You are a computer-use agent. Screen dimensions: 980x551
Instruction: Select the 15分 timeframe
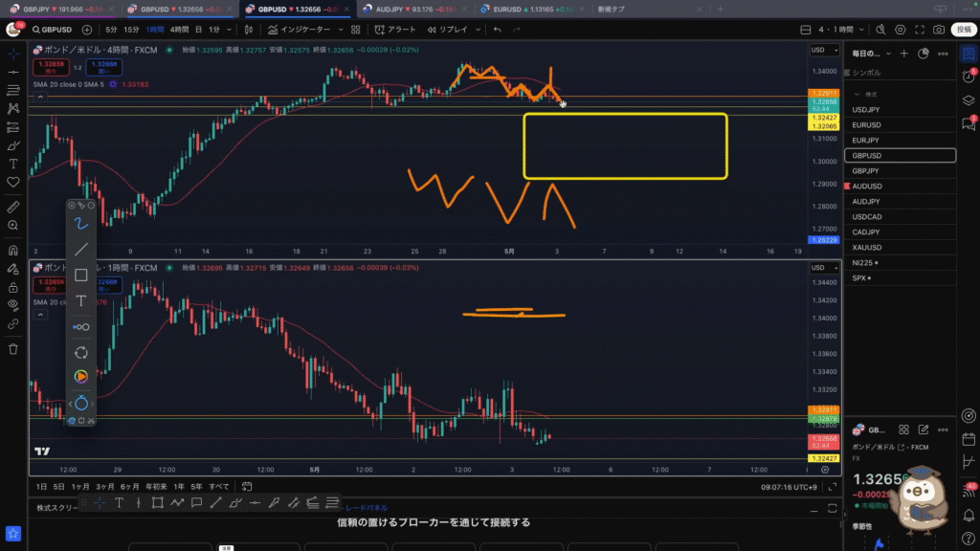[x=131, y=30]
